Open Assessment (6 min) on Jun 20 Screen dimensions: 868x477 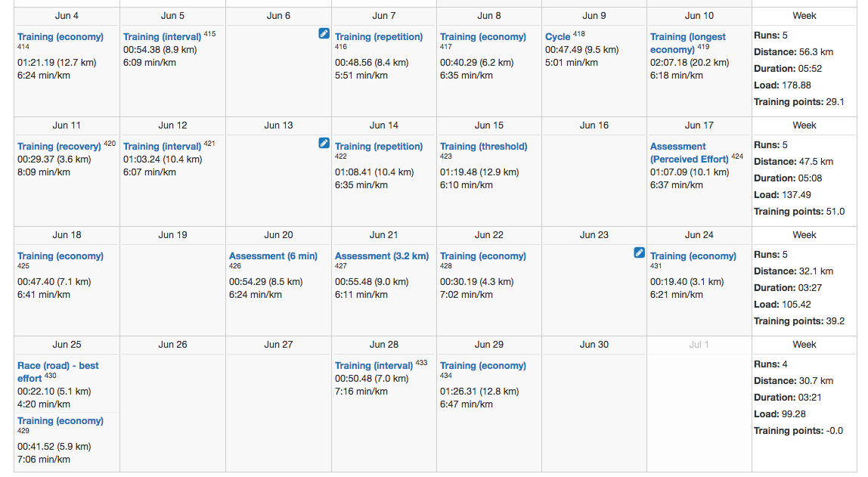click(274, 256)
